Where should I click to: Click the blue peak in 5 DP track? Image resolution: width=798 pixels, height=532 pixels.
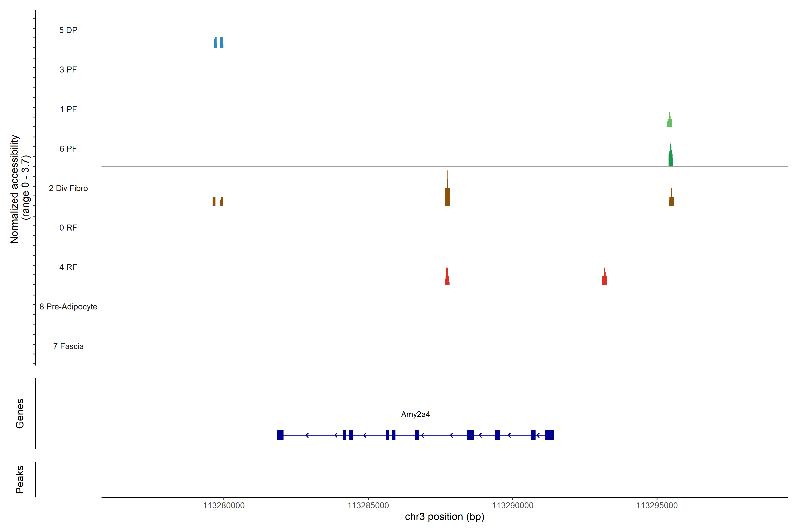click(221, 43)
